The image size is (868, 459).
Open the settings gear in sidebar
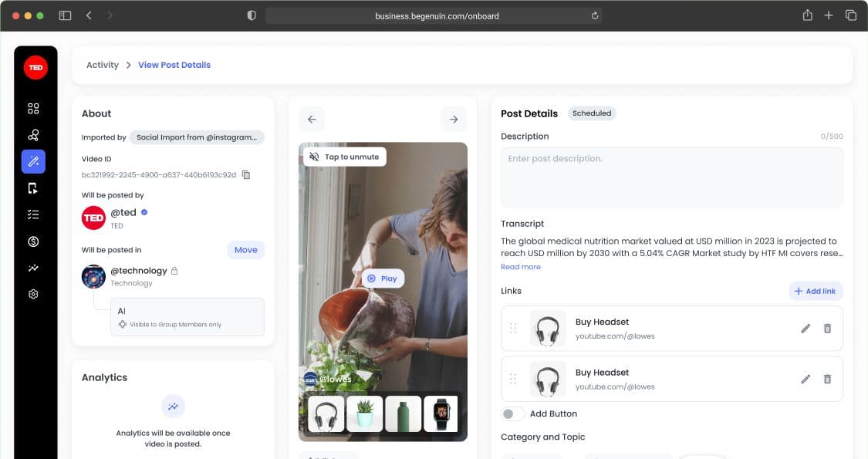(33, 294)
